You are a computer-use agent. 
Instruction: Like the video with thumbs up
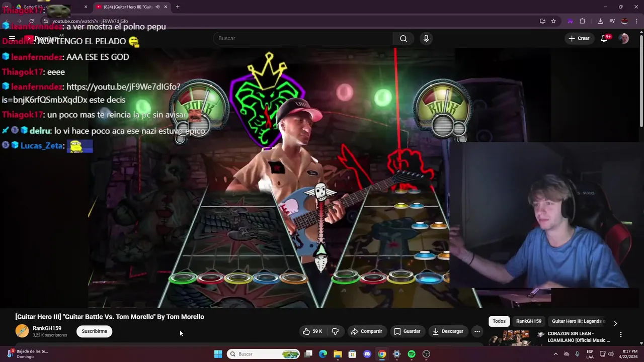click(312, 331)
